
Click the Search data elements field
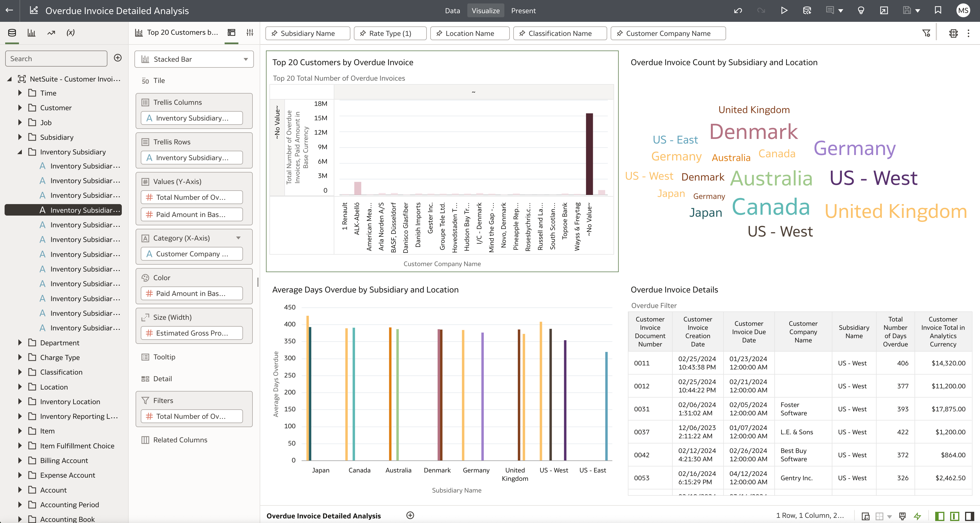pyautogui.click(x=56, y=59)
